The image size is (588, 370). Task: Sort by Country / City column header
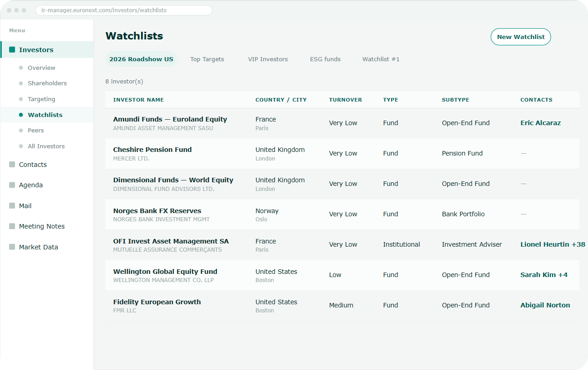pyautogui.click(x=281, y=100)
